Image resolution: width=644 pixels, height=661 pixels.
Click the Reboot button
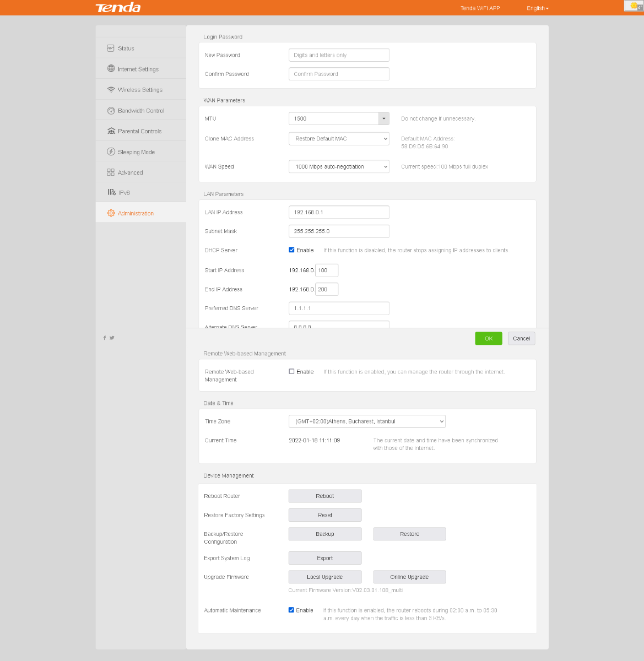[325, 496]
